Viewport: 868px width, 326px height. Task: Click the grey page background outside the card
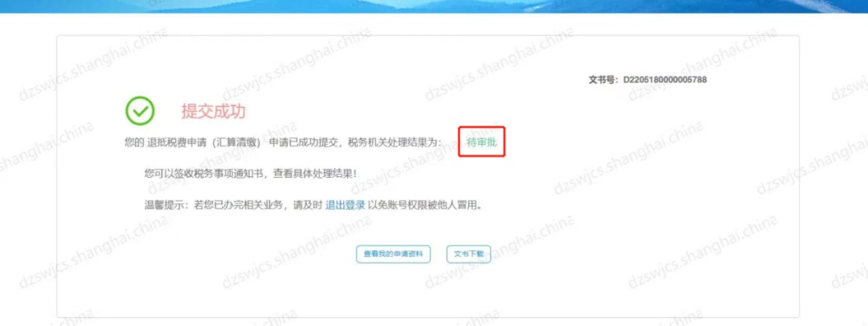(x=27, y=167)
